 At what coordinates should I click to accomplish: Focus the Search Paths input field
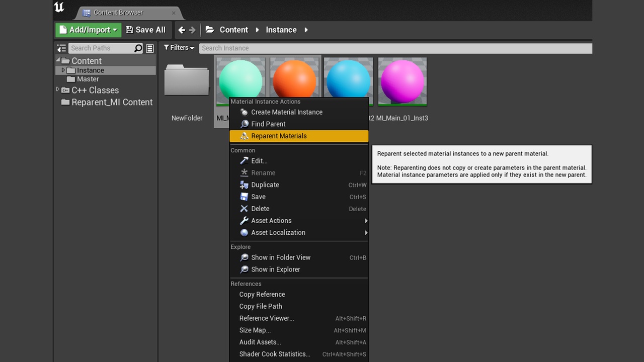pos(101,48)
